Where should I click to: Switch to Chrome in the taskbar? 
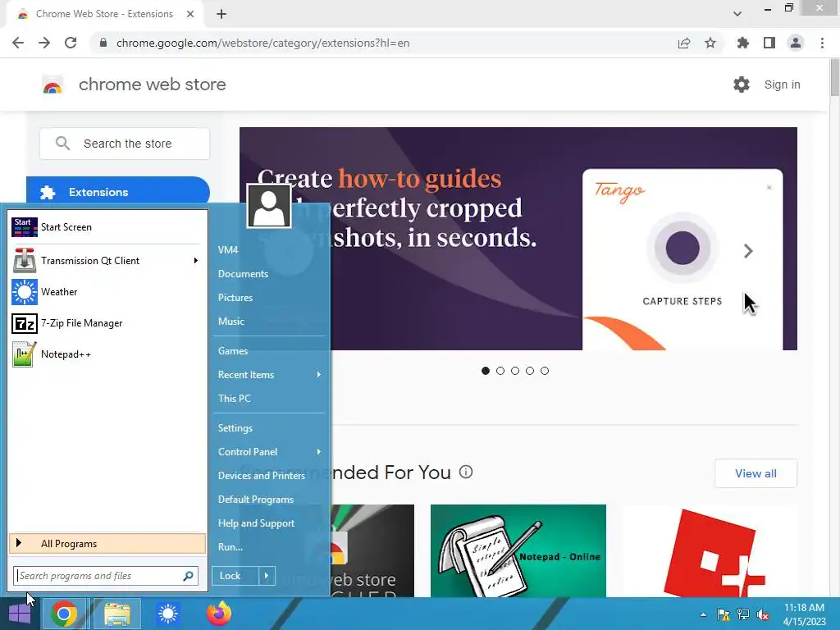[64, 614]
